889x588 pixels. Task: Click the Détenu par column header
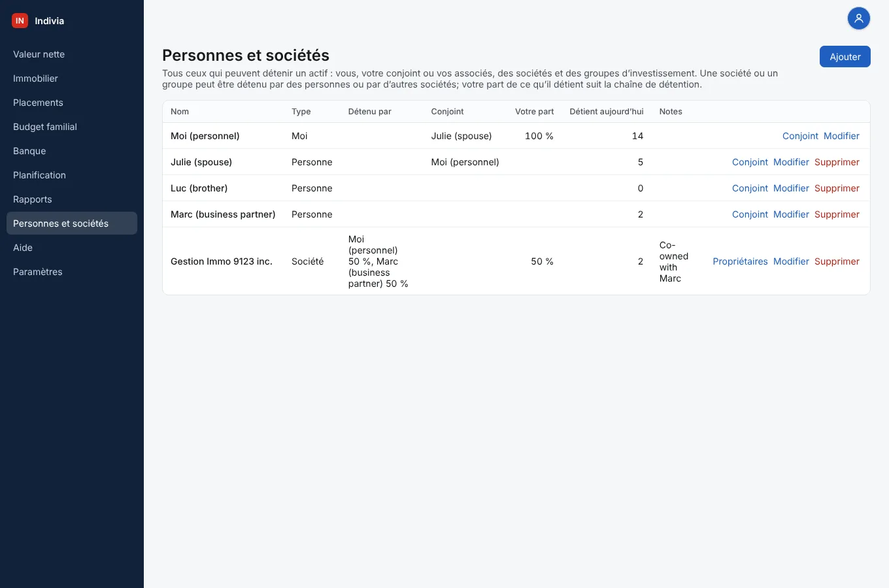370,112
